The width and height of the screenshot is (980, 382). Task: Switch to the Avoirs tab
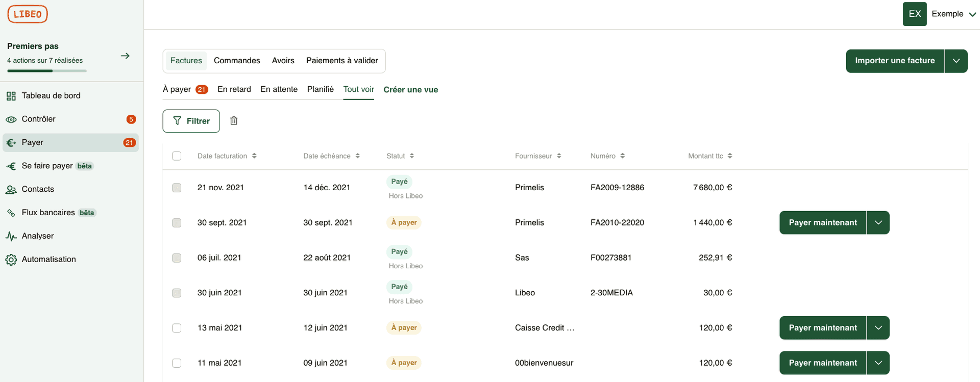pos(283,61)
